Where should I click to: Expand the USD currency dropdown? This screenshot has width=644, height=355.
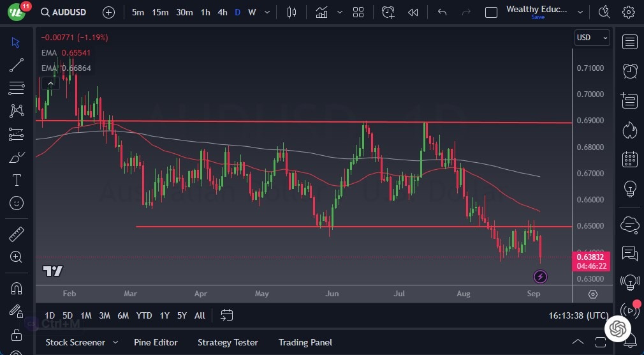(x=592, y=38)
